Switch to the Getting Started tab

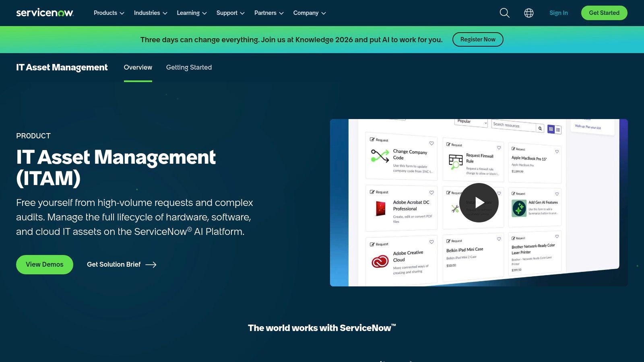(189, 68)
